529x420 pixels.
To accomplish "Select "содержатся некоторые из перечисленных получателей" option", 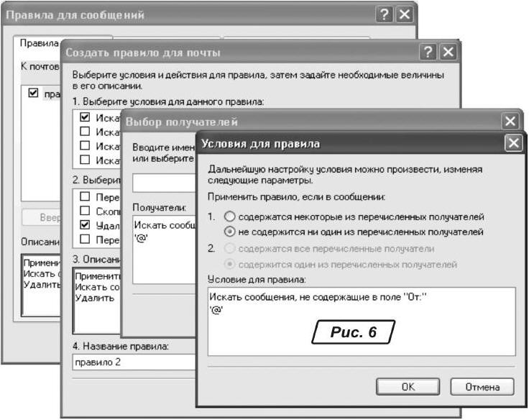I will (x=230, y=216).
